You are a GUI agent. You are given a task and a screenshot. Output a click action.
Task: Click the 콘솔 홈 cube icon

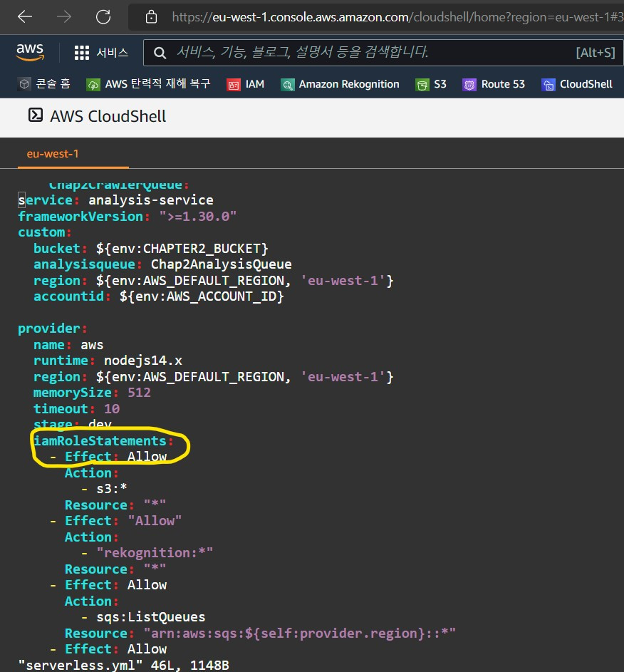[x=24, y=84]
